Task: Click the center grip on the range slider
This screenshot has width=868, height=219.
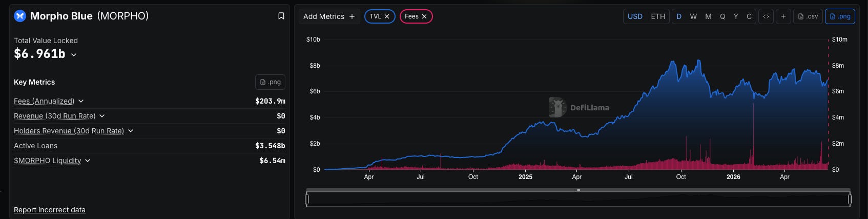Action: pyautogui.click(x=578, y=190)
